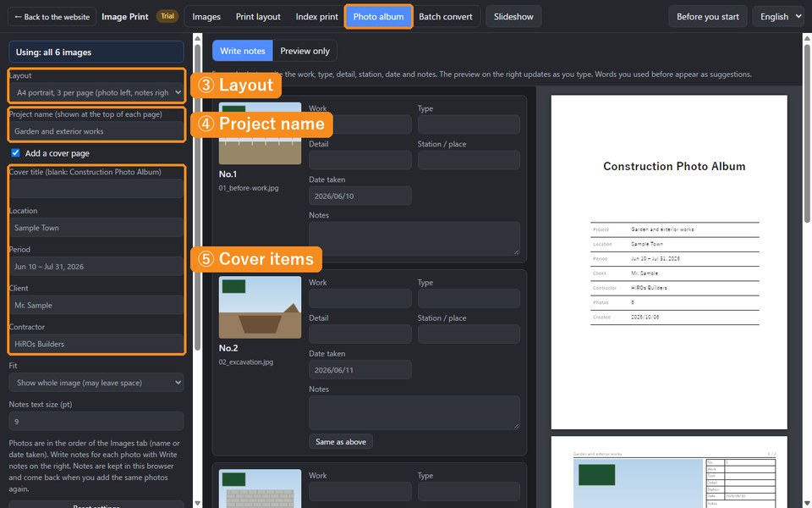
Task: Switch to Print layout tab
Action: (x=258, y=17)
